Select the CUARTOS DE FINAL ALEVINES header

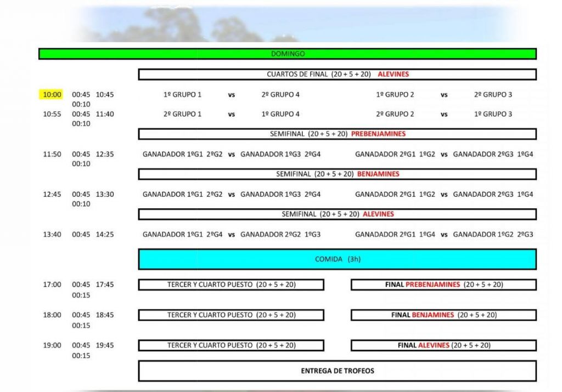coord(337,74)
